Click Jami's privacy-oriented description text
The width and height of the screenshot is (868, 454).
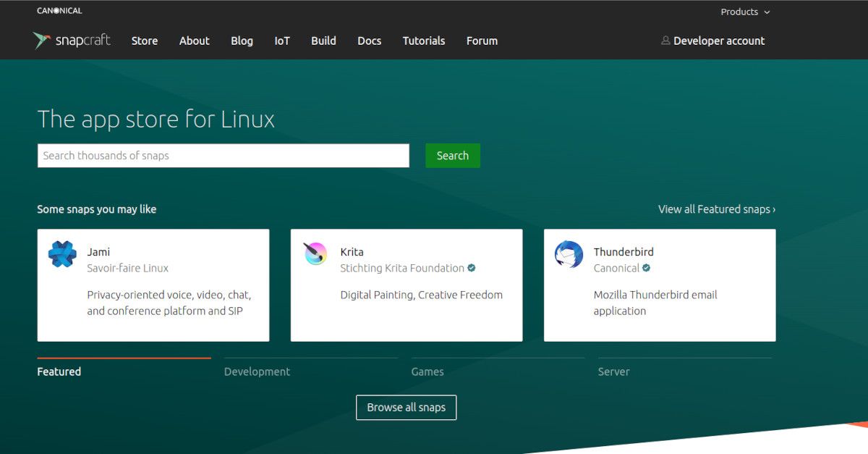(x=169, y=303)
